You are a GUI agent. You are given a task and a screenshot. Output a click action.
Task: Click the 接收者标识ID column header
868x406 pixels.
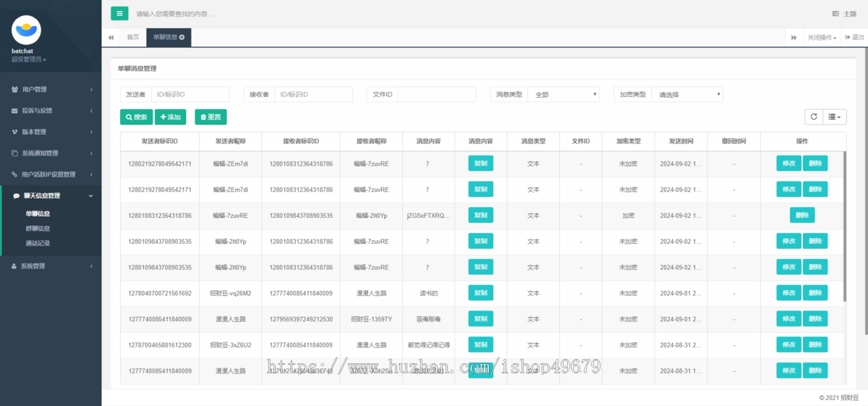tap(301, 140)
